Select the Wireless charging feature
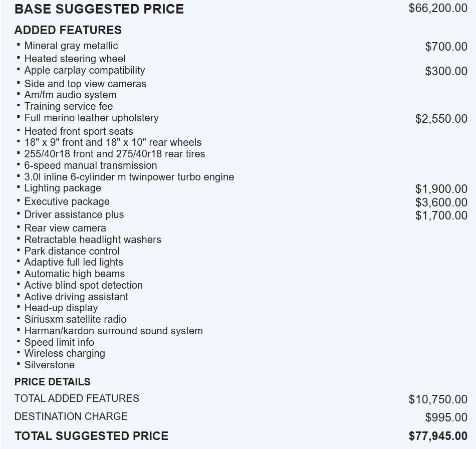 pos(65,353)
